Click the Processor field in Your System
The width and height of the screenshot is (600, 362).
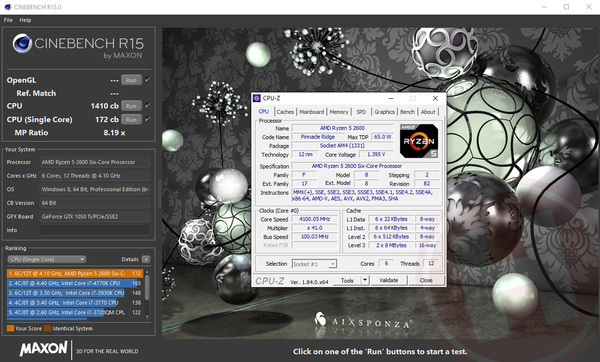[95, 162]
